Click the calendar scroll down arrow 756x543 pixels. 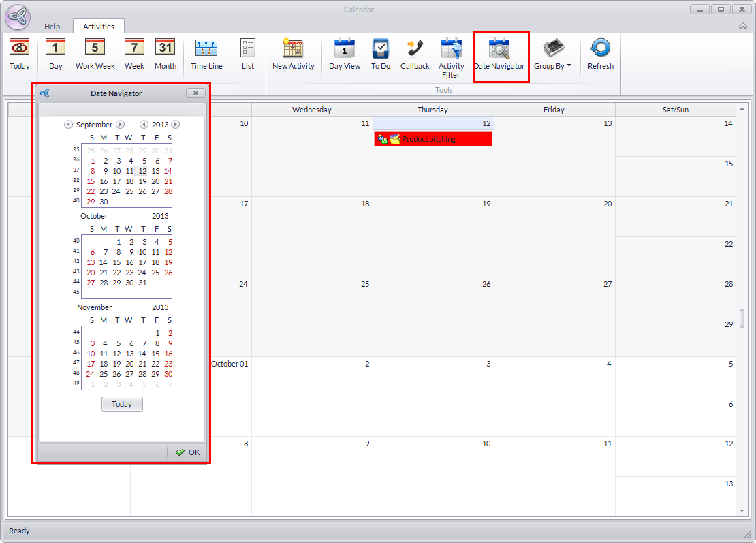click(x=742, y=511)
